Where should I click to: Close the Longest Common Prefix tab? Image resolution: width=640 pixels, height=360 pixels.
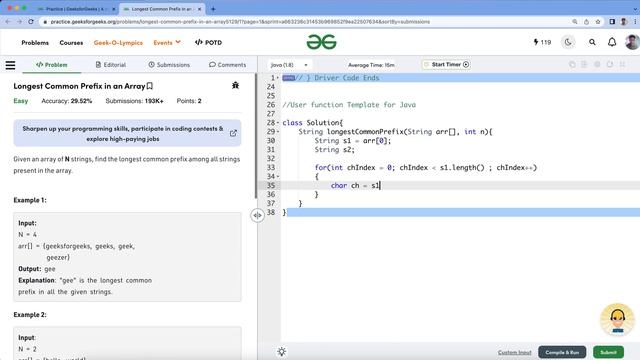click(200, 9)
